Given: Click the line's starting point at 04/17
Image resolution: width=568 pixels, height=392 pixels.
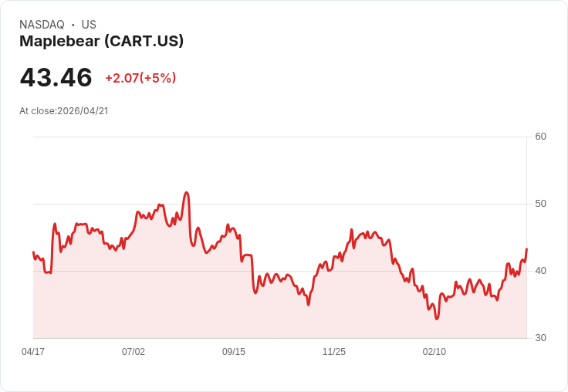Looking at the screenshot, I should pos(33,252).
